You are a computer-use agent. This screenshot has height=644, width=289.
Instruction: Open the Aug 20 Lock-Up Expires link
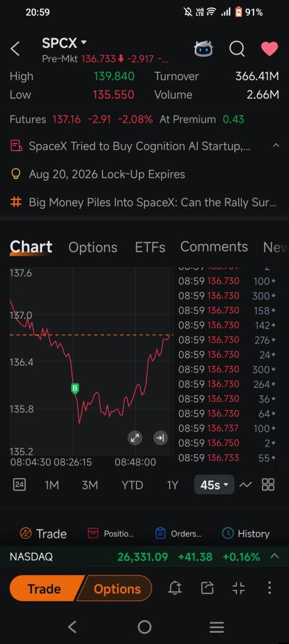pyautogui.click(x=107, y=174)
